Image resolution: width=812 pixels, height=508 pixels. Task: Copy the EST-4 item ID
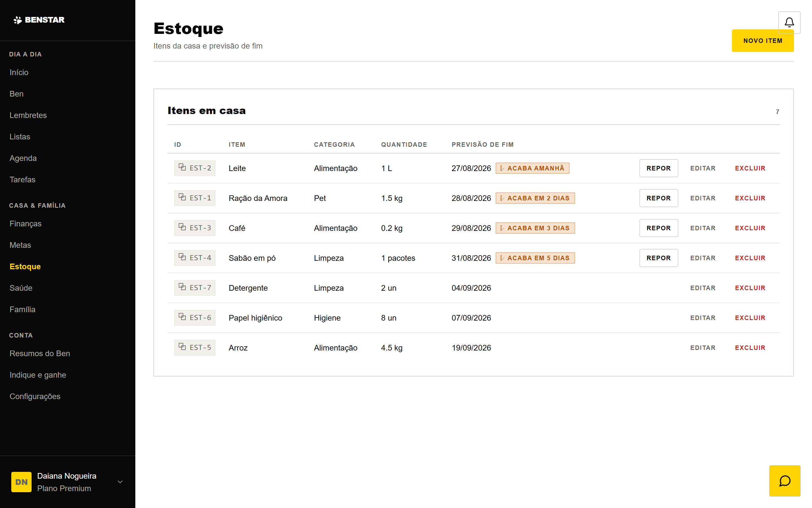pyautogui.click(x=195, y=258)
